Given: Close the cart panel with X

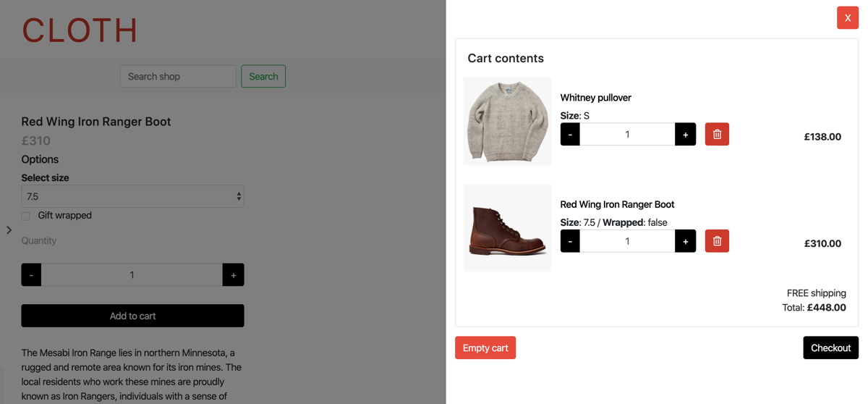Looking at the screenshot, I should 848,17.
